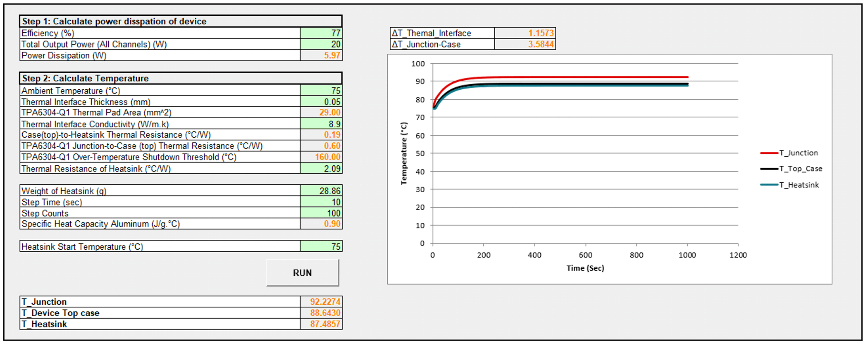Click the Temperature (°C) axis title
868x346 pixels.
click(x=404, y=153)
